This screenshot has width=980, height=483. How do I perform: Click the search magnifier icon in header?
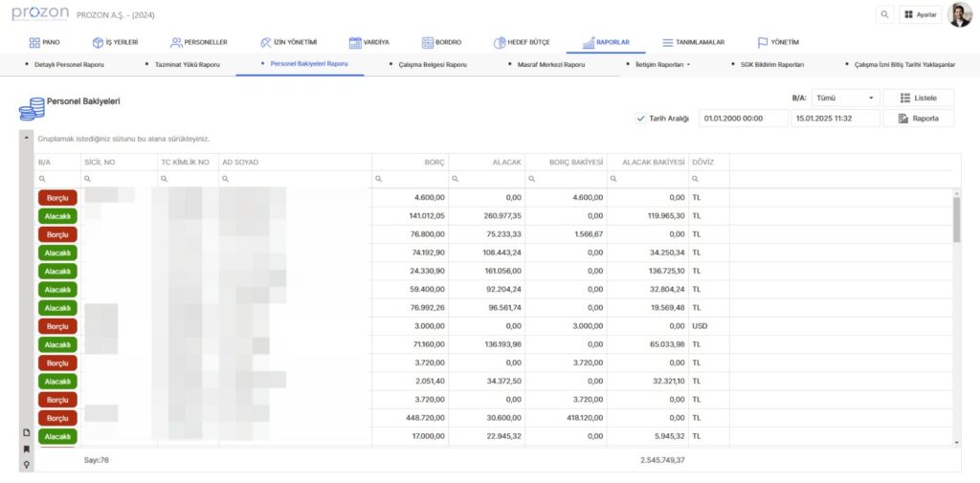coord(884,14)
